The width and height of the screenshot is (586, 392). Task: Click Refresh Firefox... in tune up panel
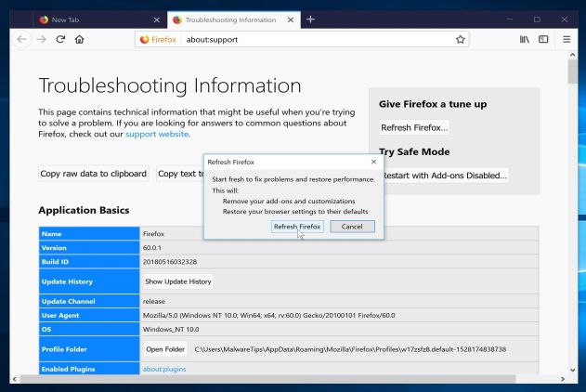click(x=414, y=127)
